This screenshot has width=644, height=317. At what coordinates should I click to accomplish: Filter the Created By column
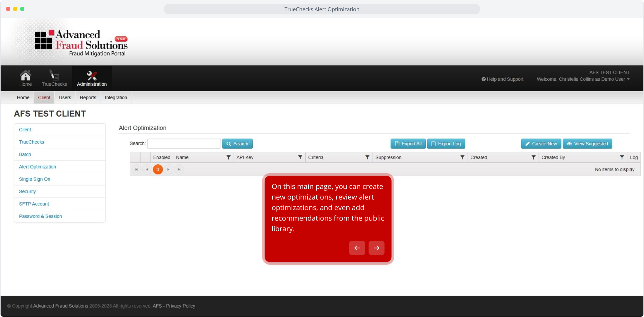pyautogui.click(x=622, y=157)
